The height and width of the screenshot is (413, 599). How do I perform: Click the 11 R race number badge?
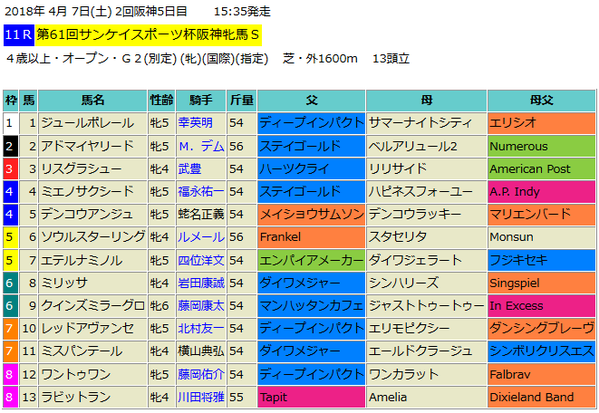tap(19, 35)
